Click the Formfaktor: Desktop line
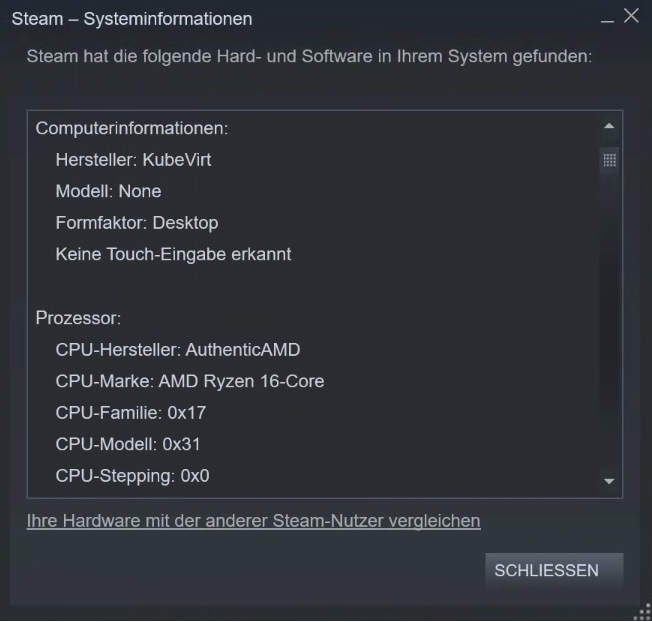This screenshot has width=652, height=622. (137, 223)
